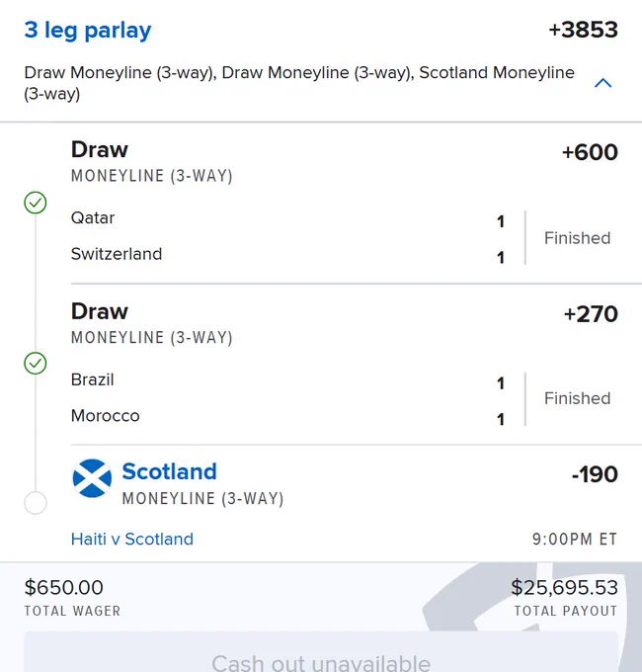Open the 3 leg parlay heading

pos(88,30)
